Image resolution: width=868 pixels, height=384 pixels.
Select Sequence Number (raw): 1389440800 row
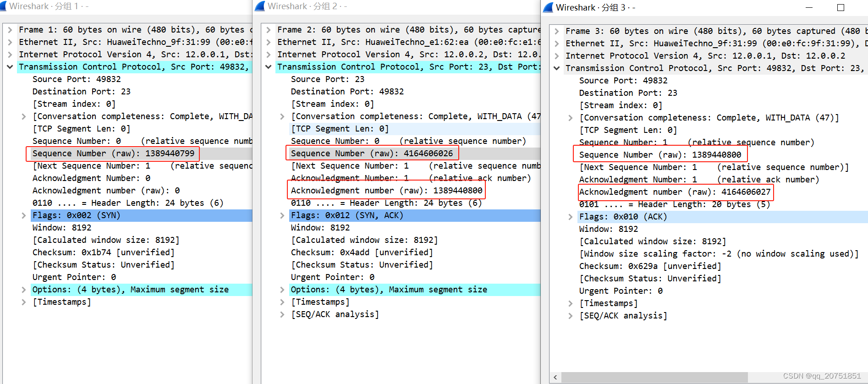click(660, 155)
